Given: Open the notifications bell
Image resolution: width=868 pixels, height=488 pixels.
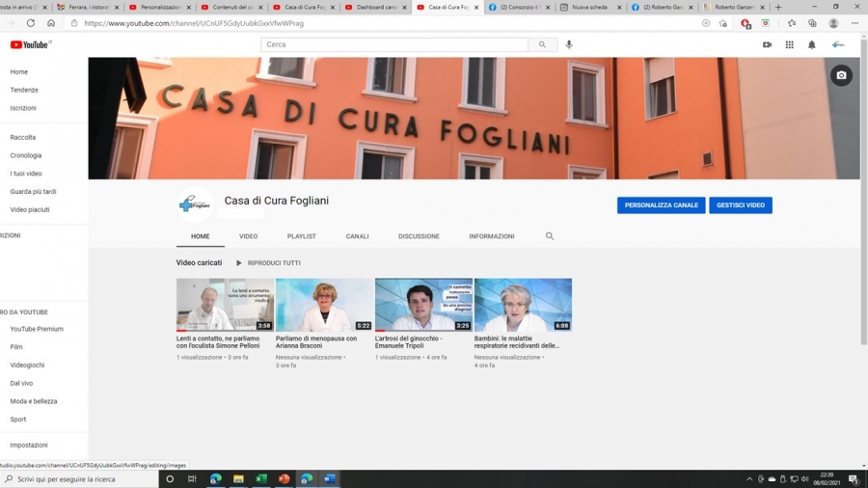Looking at the screenshot, I should click(x=811, y=44).
